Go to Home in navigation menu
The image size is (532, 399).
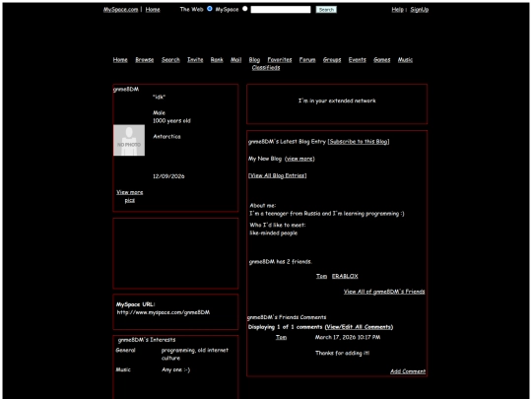[120, 60]
